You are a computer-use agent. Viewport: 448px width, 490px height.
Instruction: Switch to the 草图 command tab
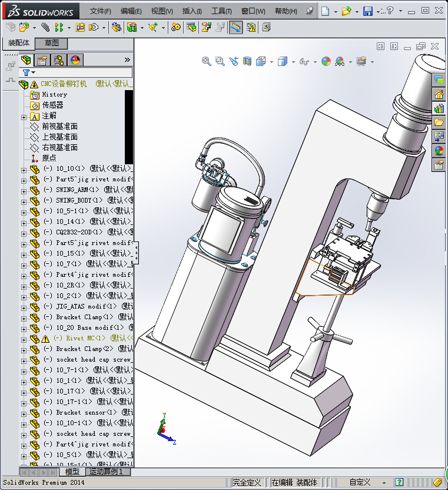pyautogui.click(x=52, y=43)
